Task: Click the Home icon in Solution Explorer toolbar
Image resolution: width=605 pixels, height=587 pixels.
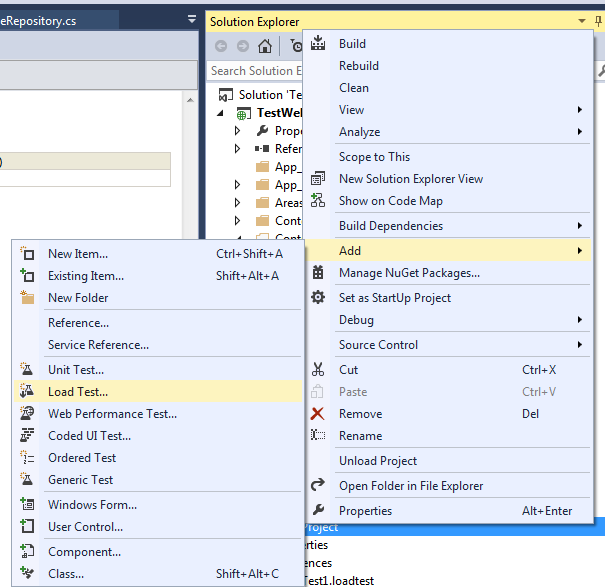Action: click(264, 46)
